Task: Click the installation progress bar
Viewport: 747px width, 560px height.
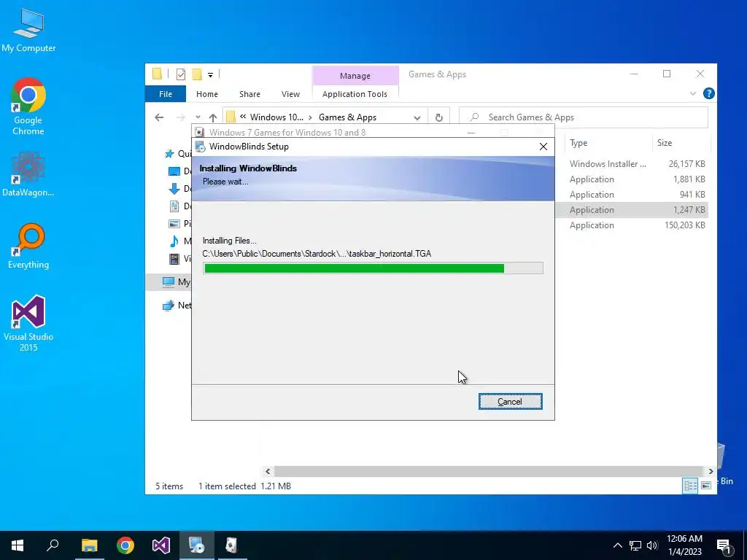Action: coord(373,268)
